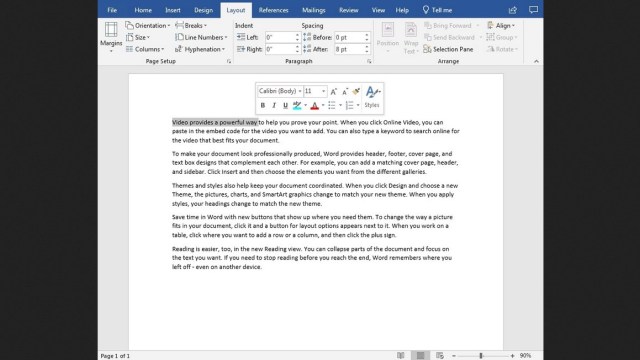Click the text 'Save time in Word'
Screen dimensions: 640x360
[x=197, y=217]
